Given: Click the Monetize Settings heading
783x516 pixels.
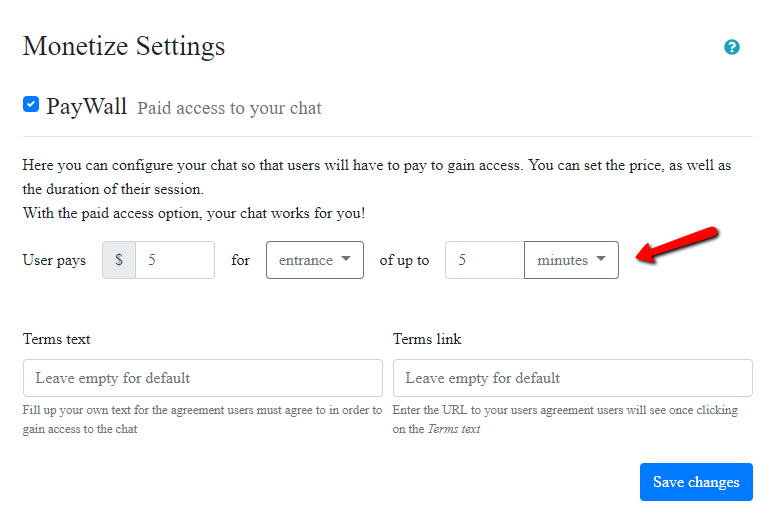Looking at the screenshot, I should (124, 46).
